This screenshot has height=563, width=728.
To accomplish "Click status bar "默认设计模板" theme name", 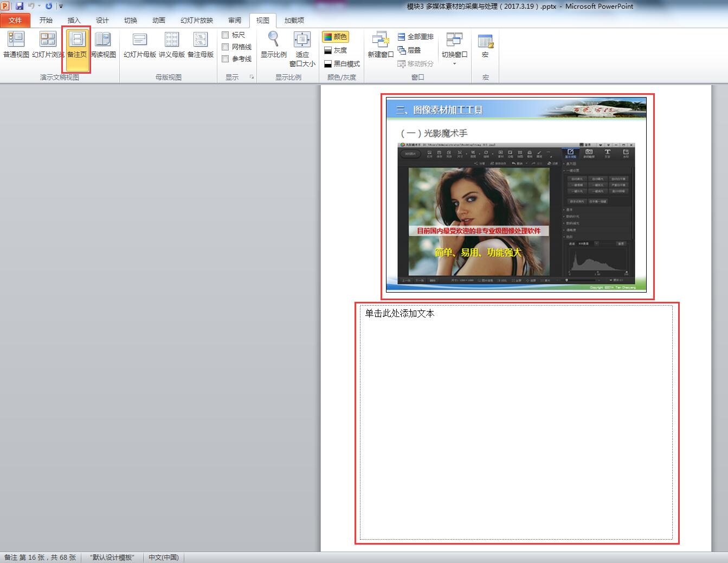I will (112, 557).
